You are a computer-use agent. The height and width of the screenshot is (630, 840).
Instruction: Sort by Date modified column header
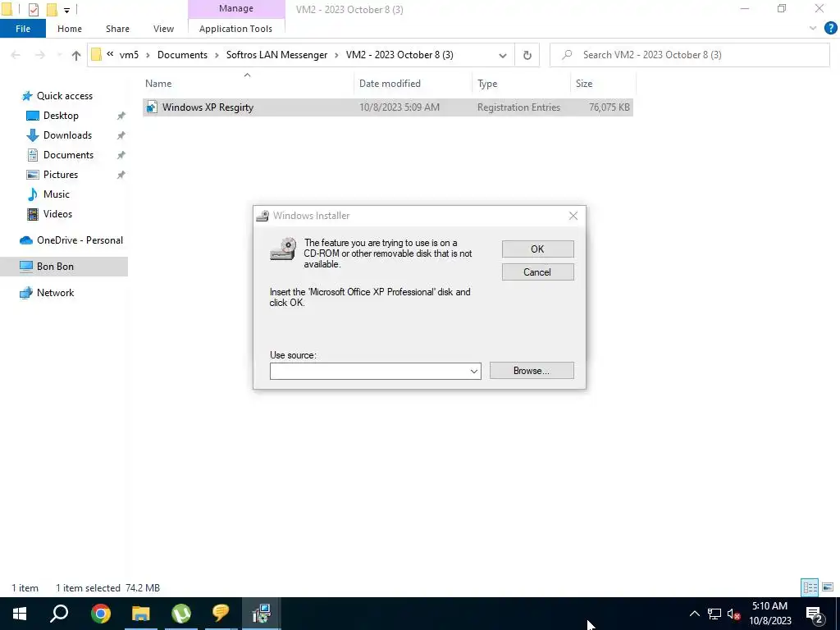[390, 84]
